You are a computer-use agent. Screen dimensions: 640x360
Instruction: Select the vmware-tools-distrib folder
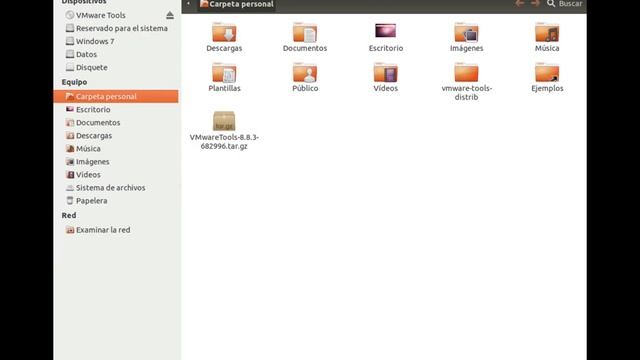467,72
